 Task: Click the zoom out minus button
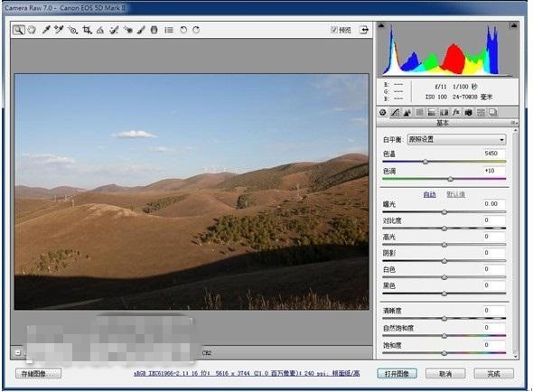click(18, 353)
